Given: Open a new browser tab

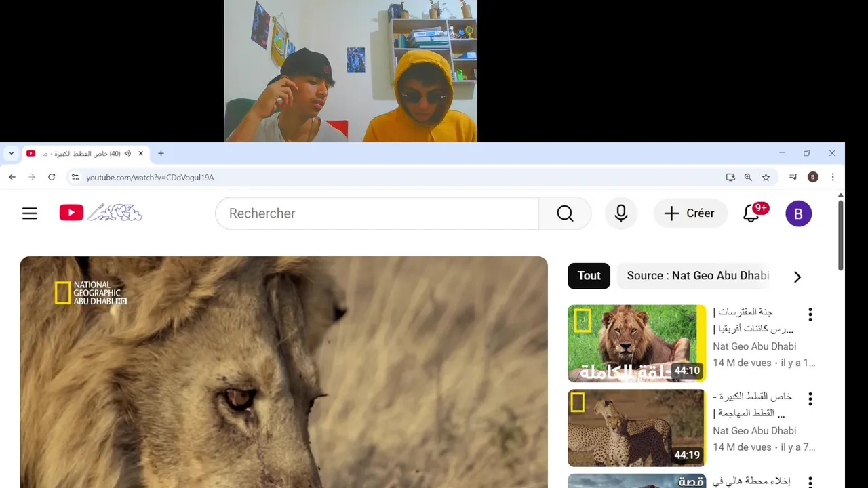Looking at the screenshot, I should 161,154.
